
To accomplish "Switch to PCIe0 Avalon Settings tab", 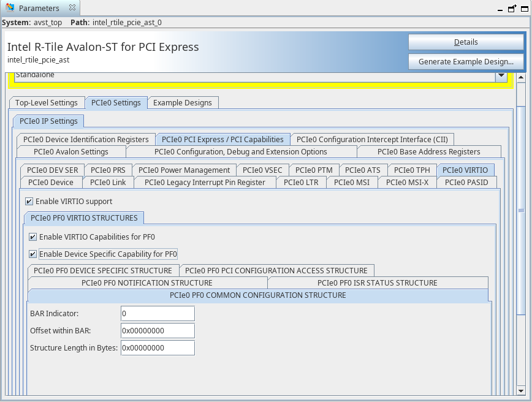I will [71, 151].
